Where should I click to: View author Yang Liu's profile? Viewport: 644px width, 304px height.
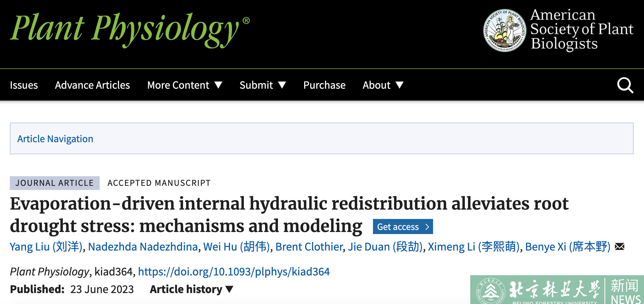click(46, 247)
